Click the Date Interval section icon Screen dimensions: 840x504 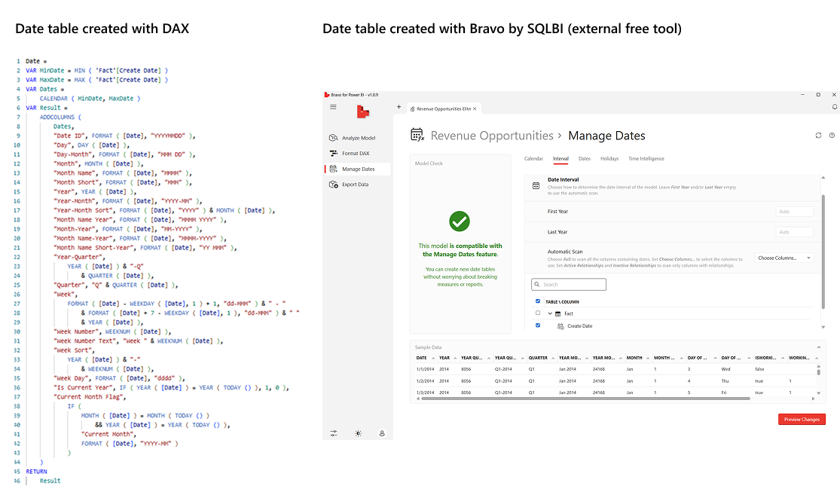536,186
